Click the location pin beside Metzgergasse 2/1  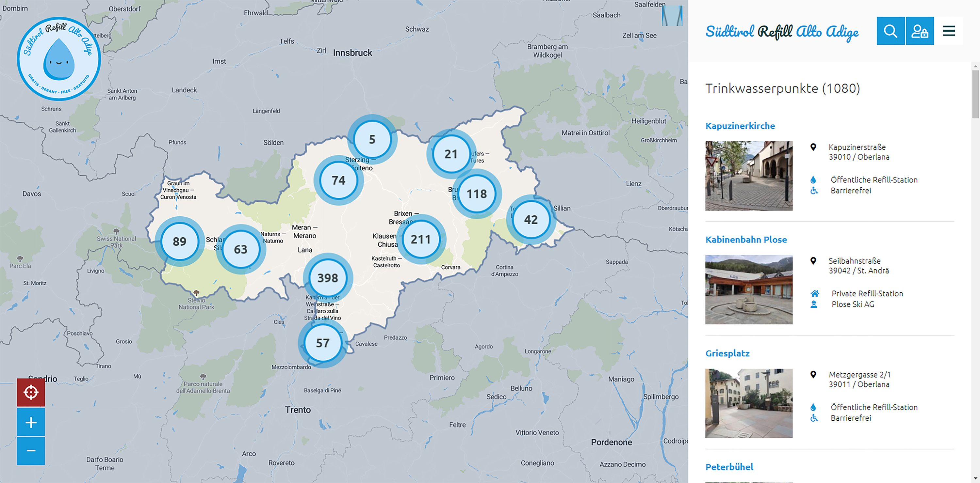pyautogui.click(x=813, y=374)
